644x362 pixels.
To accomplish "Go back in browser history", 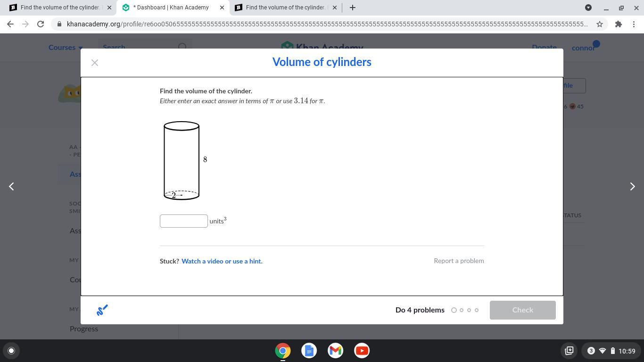I will coord(10,24).
